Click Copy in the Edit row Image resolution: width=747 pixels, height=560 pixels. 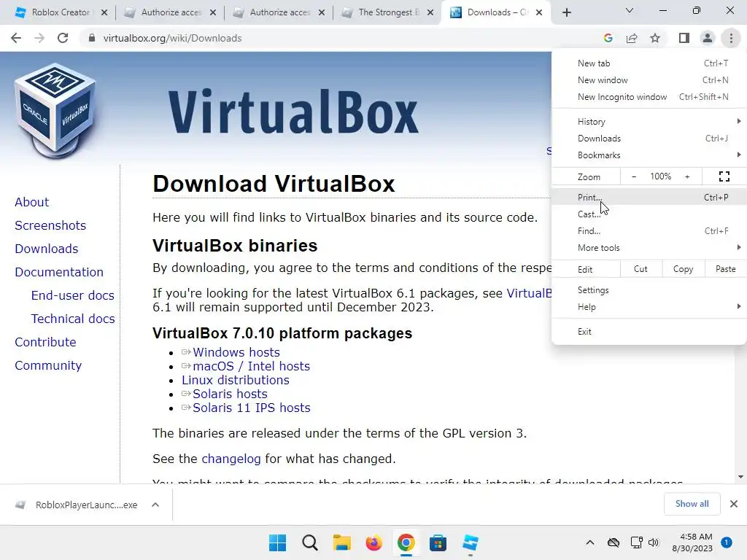[683, 269]
